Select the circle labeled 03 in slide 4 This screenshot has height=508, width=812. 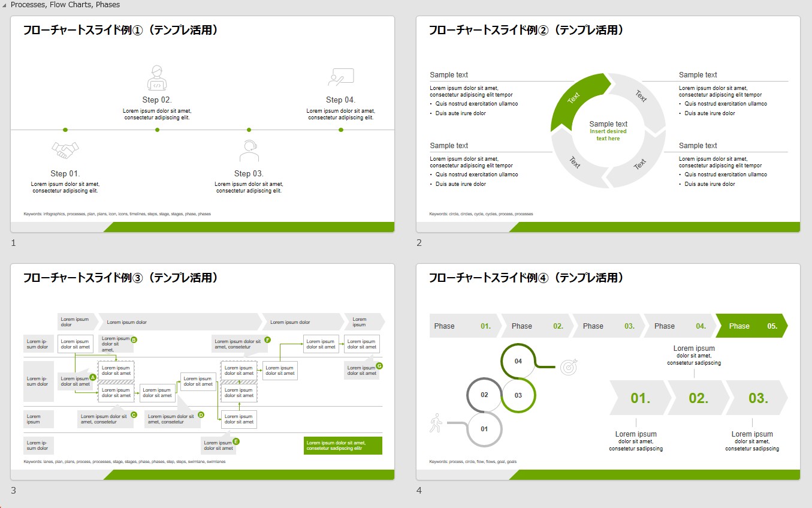pyautogui.click(x=518, y=395)
